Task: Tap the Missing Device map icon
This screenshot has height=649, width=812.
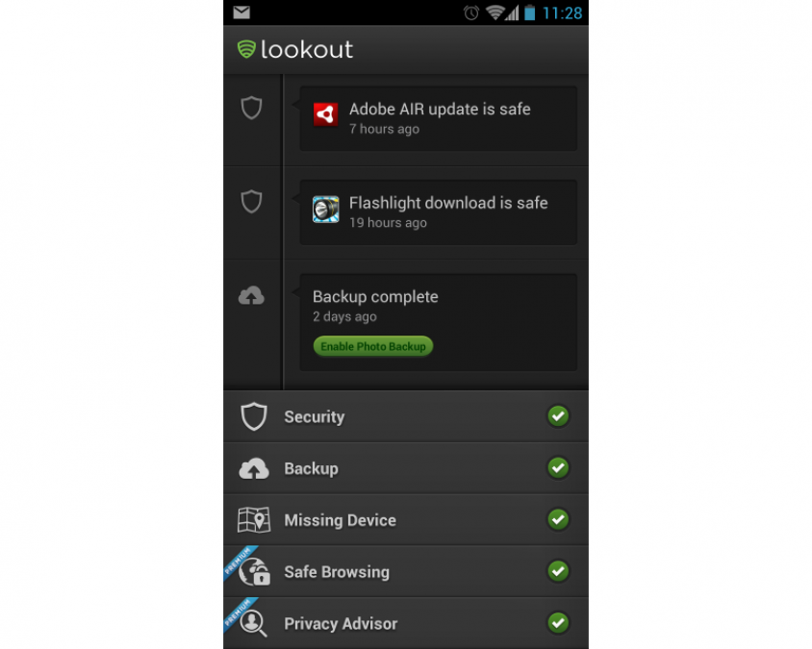Action: 254,519
